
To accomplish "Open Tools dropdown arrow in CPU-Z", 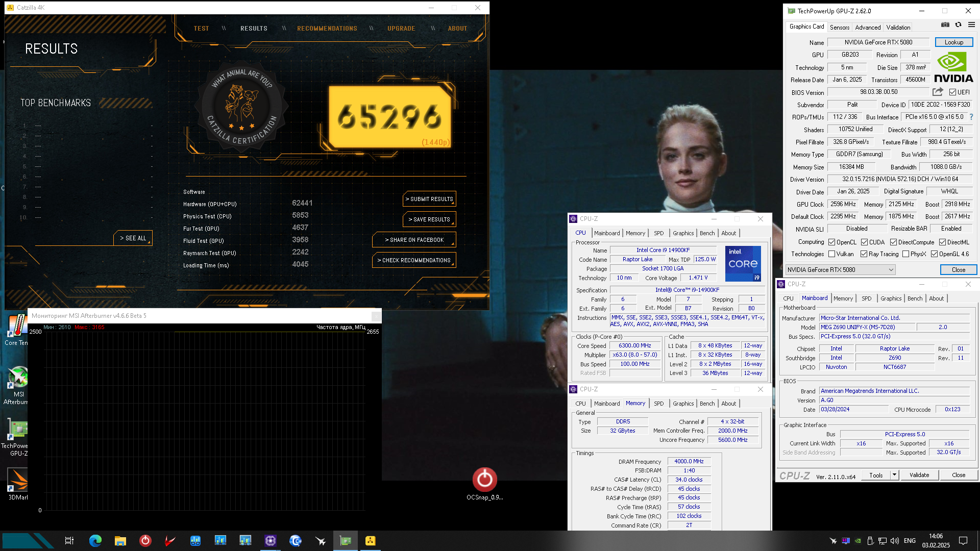I will (894, 475).
